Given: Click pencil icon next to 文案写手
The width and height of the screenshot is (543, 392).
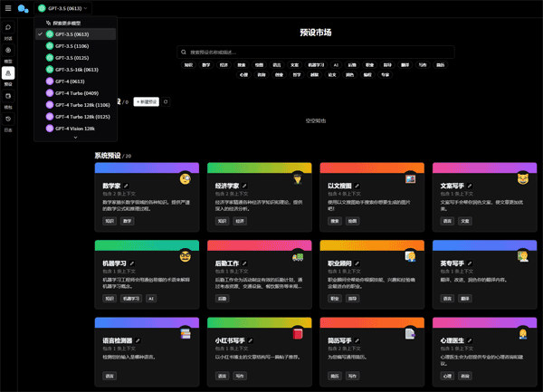Looking at the screenshot, I should click(x=470, y=186).
